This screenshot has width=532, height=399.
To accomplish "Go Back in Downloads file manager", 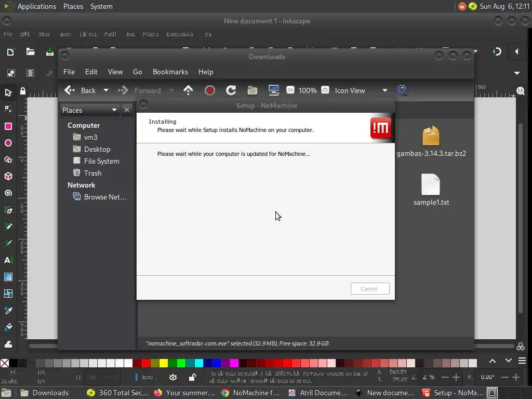I will click(80, 90).
